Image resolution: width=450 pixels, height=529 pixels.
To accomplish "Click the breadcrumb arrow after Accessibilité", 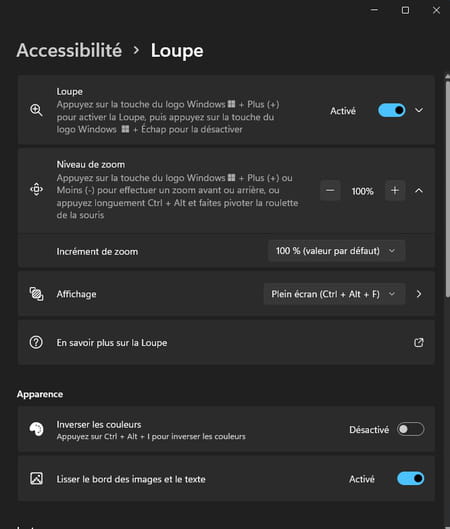I will [136, 50].
